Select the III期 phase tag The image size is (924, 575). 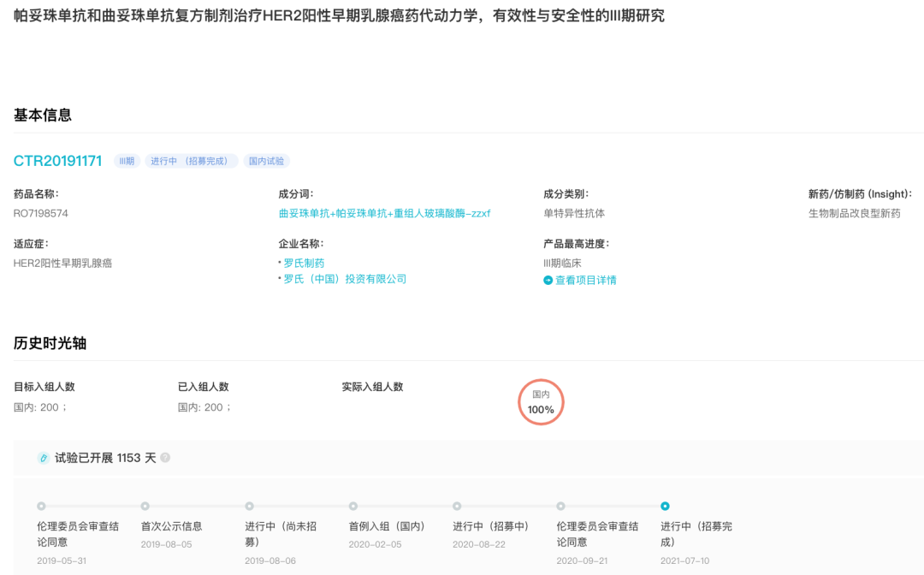[127, 161]
